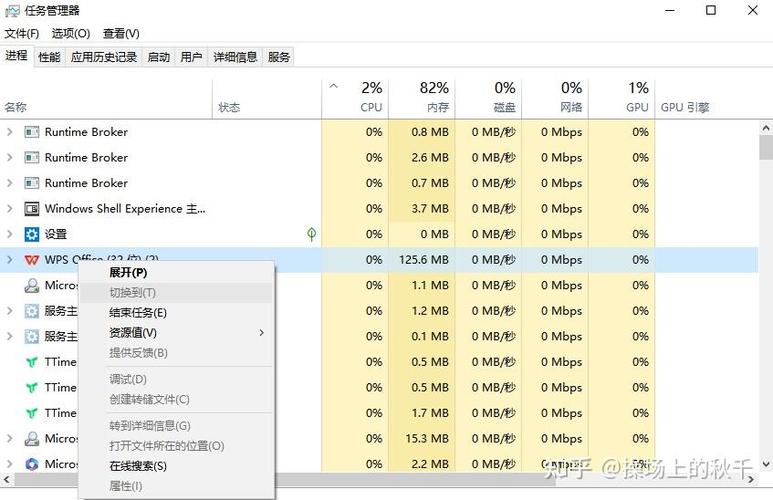Click the Micros user icon with 1.1 MB
The image size is (773, 500).
click(32, 286)
